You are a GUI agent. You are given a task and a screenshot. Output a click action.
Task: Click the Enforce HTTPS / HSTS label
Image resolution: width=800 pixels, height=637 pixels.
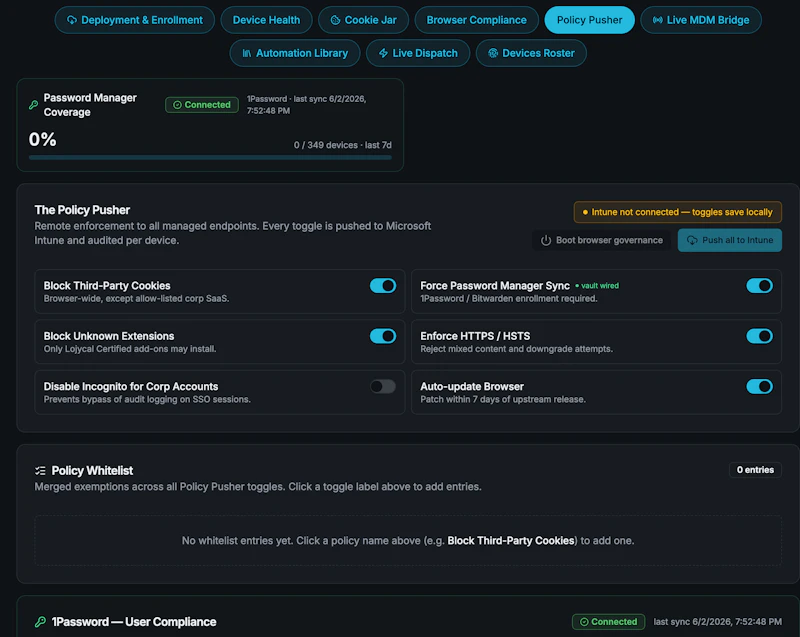(475, 336)
